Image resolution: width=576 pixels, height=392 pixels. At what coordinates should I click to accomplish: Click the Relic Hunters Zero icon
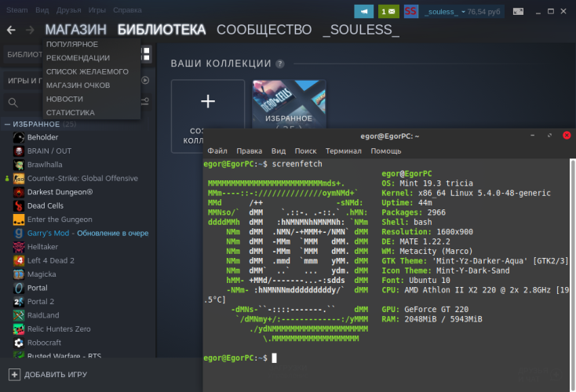click(x=19, y=329)
